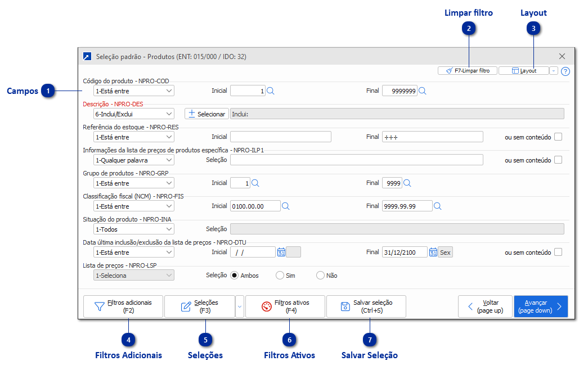Click search magnifier next to Código Inicial field

(271, 91)
